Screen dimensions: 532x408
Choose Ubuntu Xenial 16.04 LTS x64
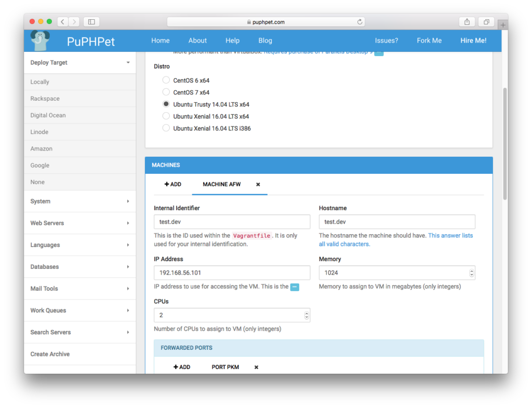pos(166,116)
